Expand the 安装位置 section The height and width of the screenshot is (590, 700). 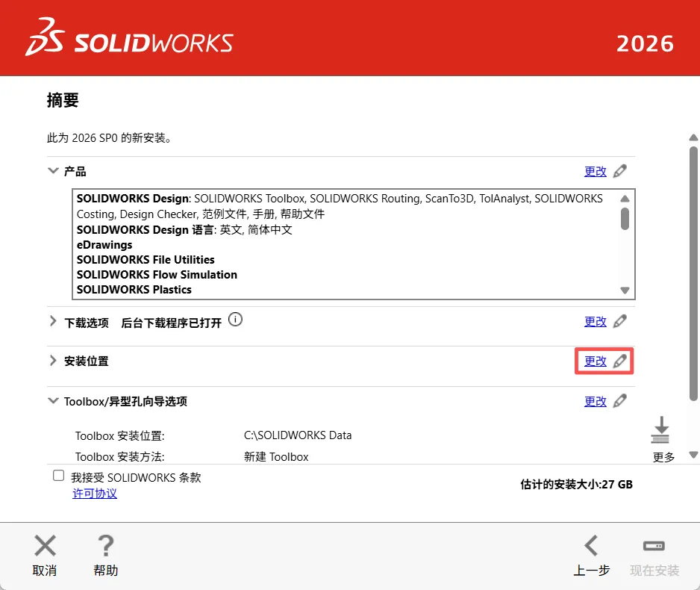point(53,361)
